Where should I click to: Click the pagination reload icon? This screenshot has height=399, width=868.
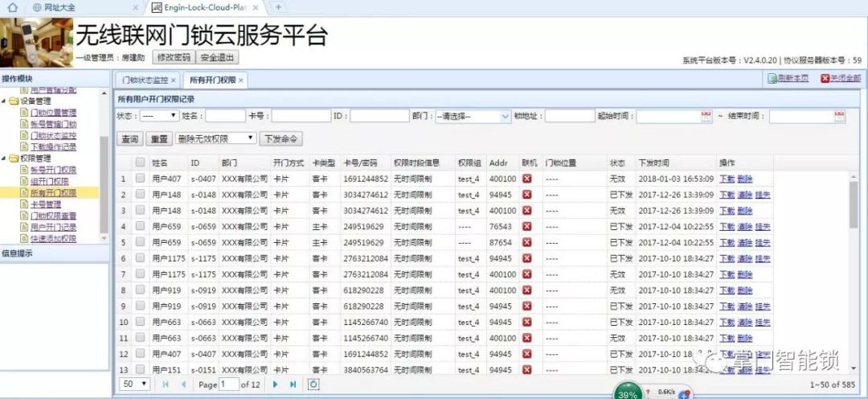point(313,385)
